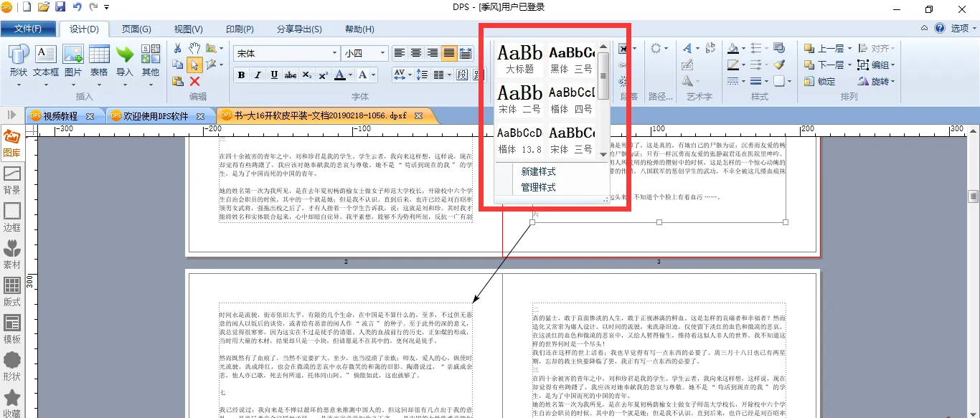This screenshot has width=980, height=418.
Task: Select the 大标题 style thumbnail
Action: pos(520,60)
